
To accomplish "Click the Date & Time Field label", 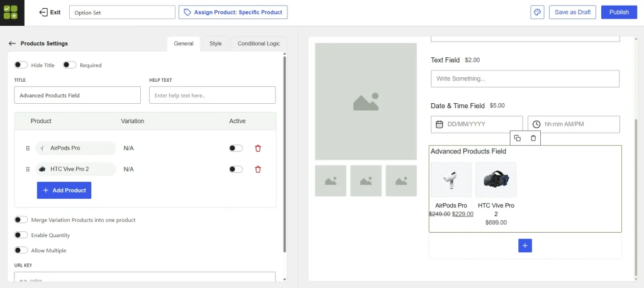I will [458, 106].
